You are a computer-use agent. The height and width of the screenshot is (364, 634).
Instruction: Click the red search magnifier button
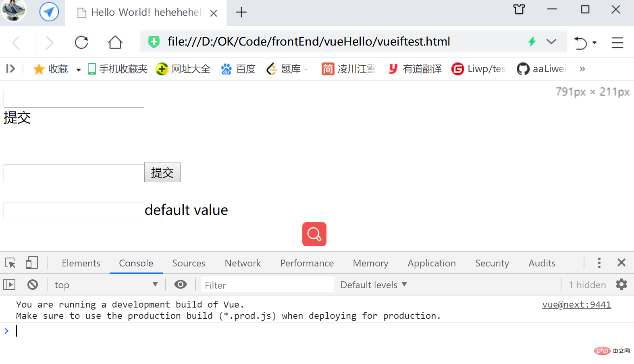coord(314,234)
